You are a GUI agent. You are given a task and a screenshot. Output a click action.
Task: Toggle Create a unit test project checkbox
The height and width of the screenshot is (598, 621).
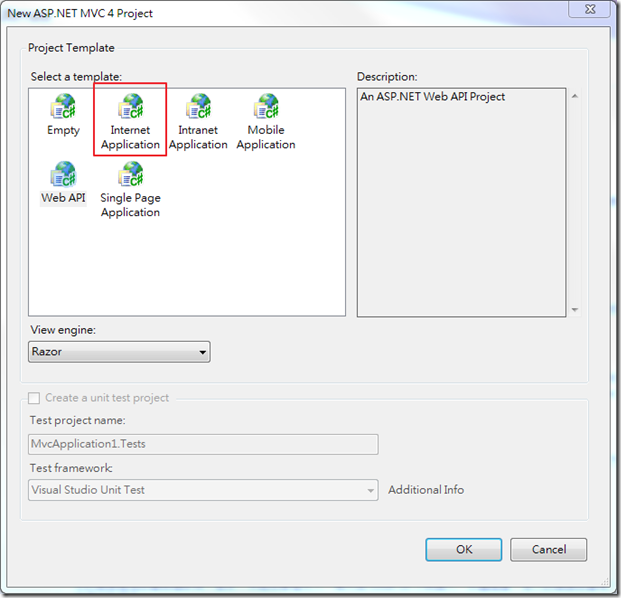[34, 398]
